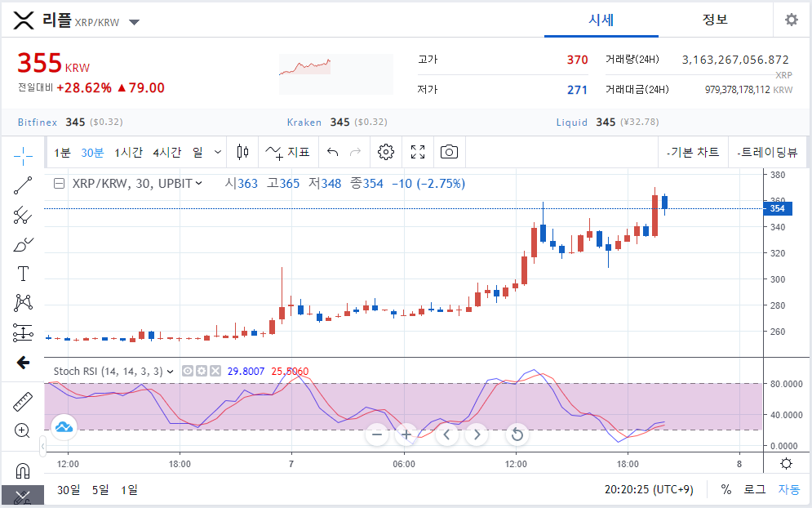Switch to 트레이딩뷰 chart mode

pos(767,152)
